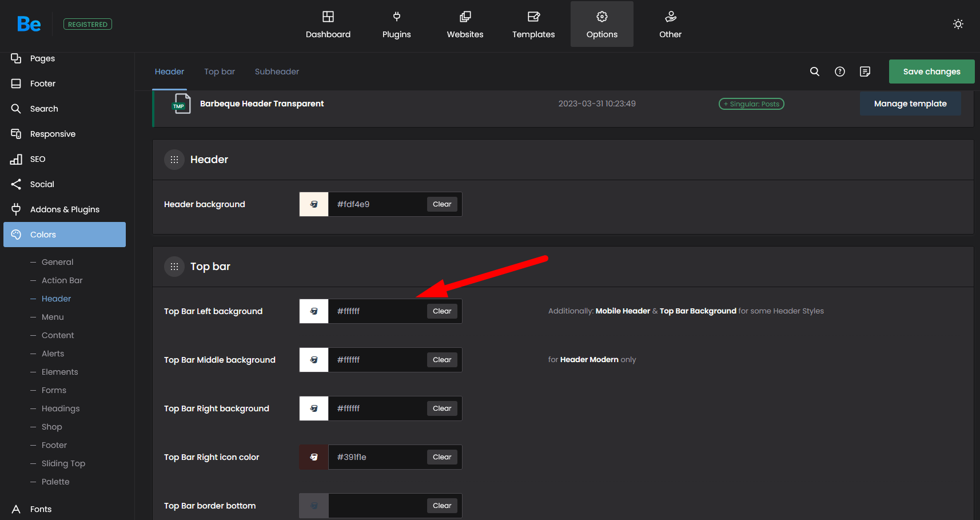Open Addons & Plugins in sidebar

click(x=65, y=209)
